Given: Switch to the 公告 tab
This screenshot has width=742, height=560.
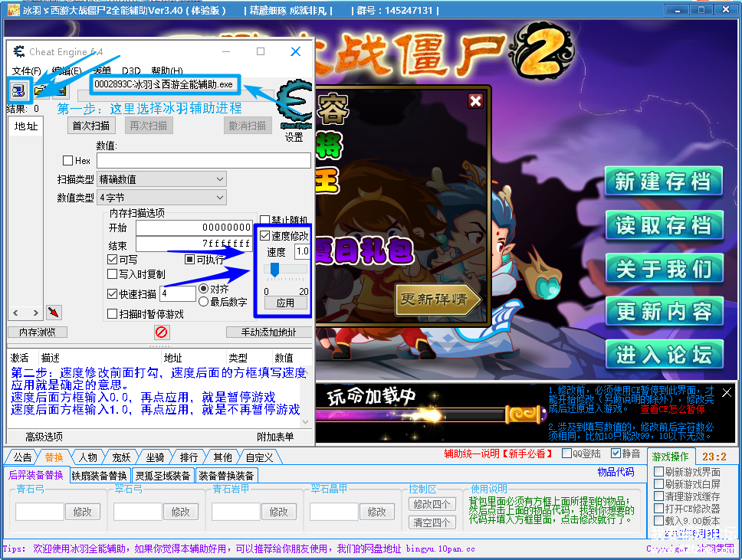Looking at the screenshot, I should click(22, 457).
